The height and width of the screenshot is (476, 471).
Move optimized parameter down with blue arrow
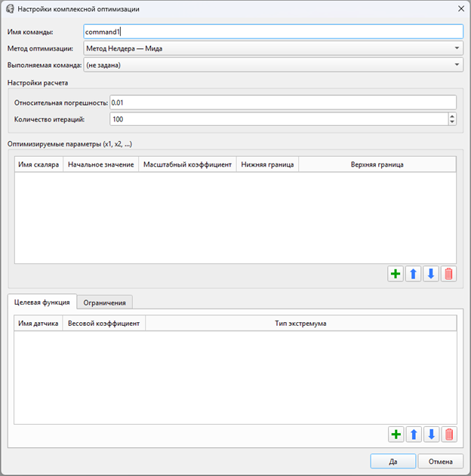point(431,274)
